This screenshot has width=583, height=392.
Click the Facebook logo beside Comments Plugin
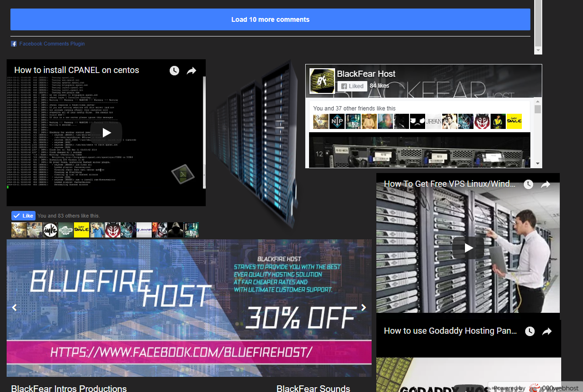(14, 44)
